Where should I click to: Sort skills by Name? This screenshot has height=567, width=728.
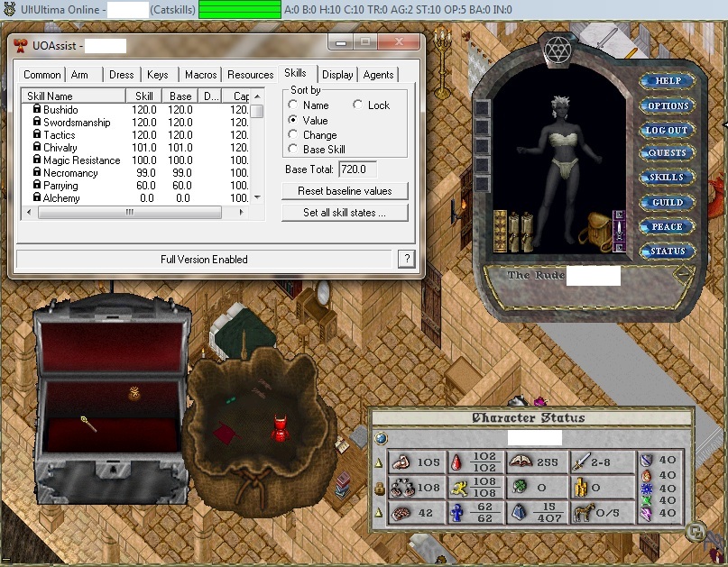pyautogui.click(x=293, y=105)
